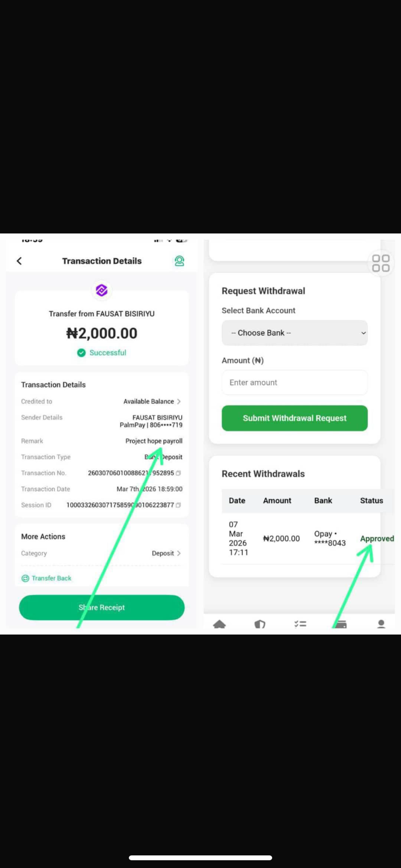Click the Share Receipt button
This screenshot has height=868, width=401.
(x=102, y=607)
